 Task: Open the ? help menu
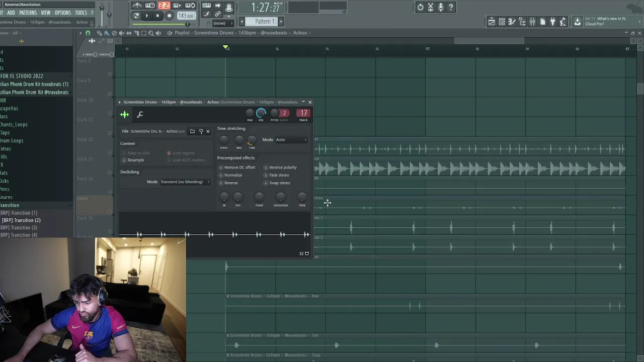pyautogui.click(x=92, y=13)
